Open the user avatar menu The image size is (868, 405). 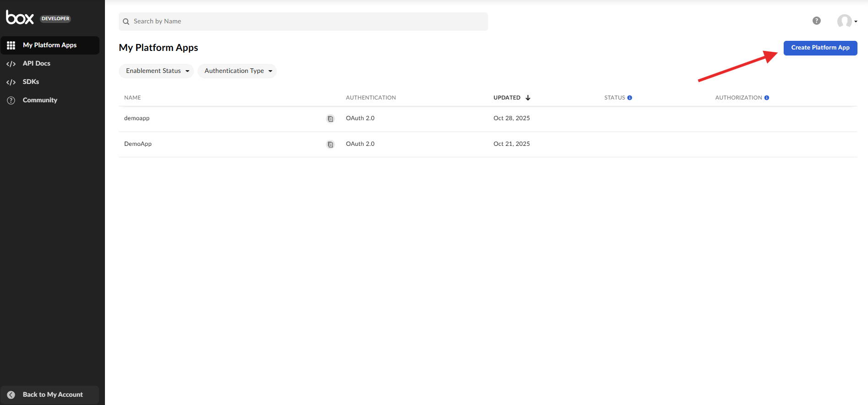coord(844,21)
